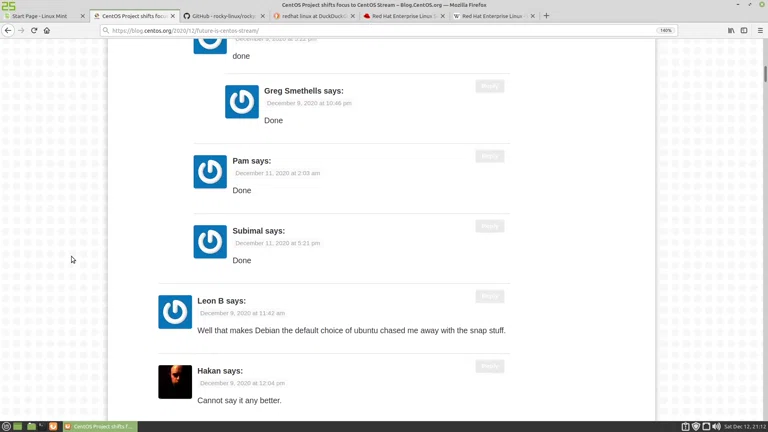Open the Linux Mint start menu
Screen dimensions: 768x432
(6, 426)
